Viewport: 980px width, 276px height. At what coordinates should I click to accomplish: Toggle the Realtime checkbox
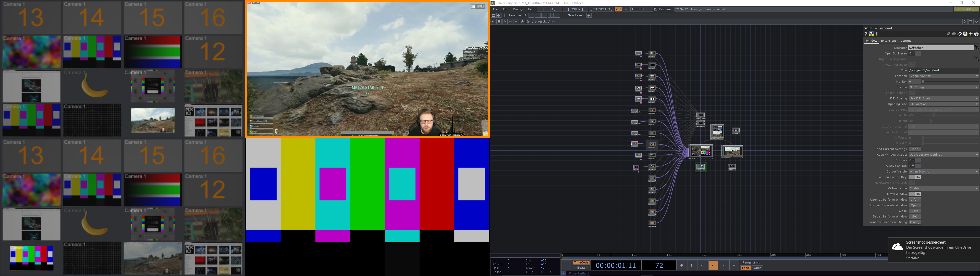tap(655, 9)
